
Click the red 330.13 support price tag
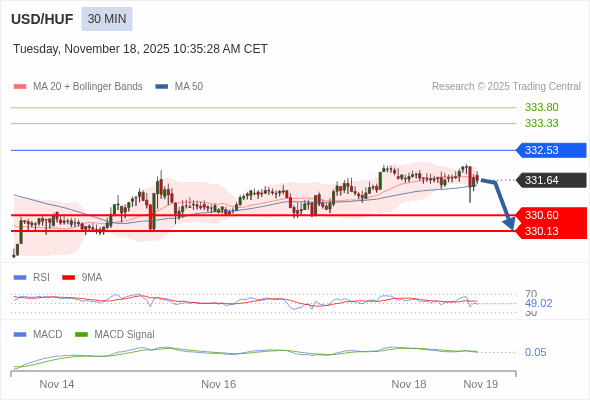551,231
